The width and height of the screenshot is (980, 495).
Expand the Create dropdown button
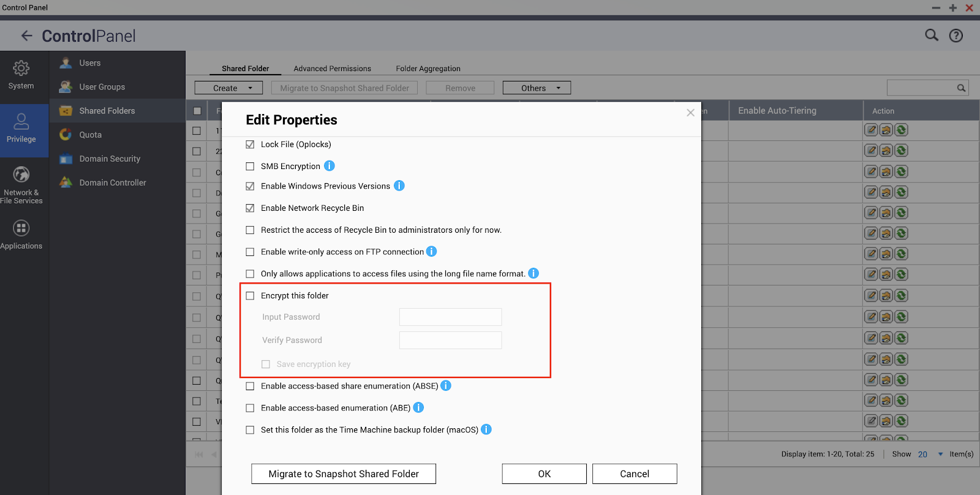pos(228,88)
